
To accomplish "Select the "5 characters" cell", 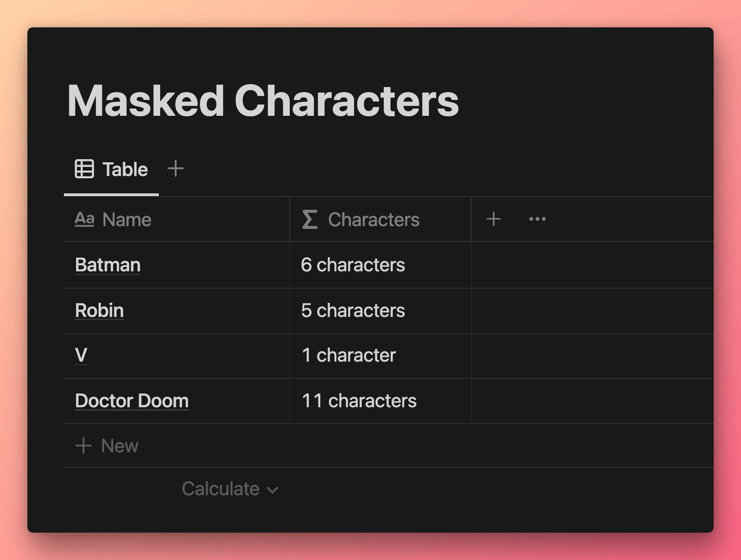I will [380, 311].
